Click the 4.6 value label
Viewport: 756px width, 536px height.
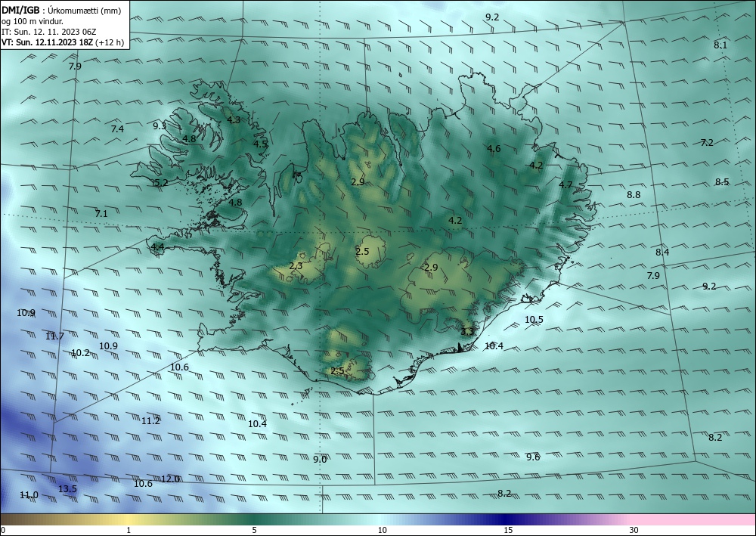click(x=494, y=148)
